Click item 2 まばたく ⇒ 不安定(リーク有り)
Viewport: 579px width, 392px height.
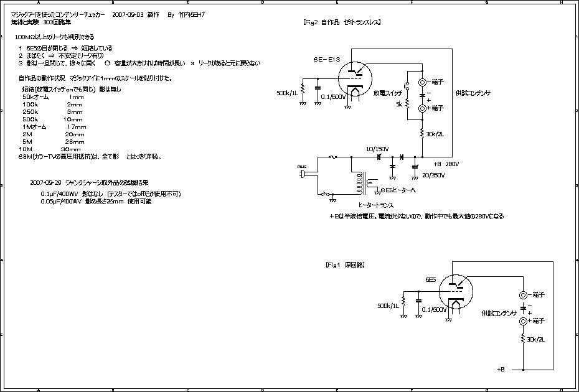tap(61, 56)
